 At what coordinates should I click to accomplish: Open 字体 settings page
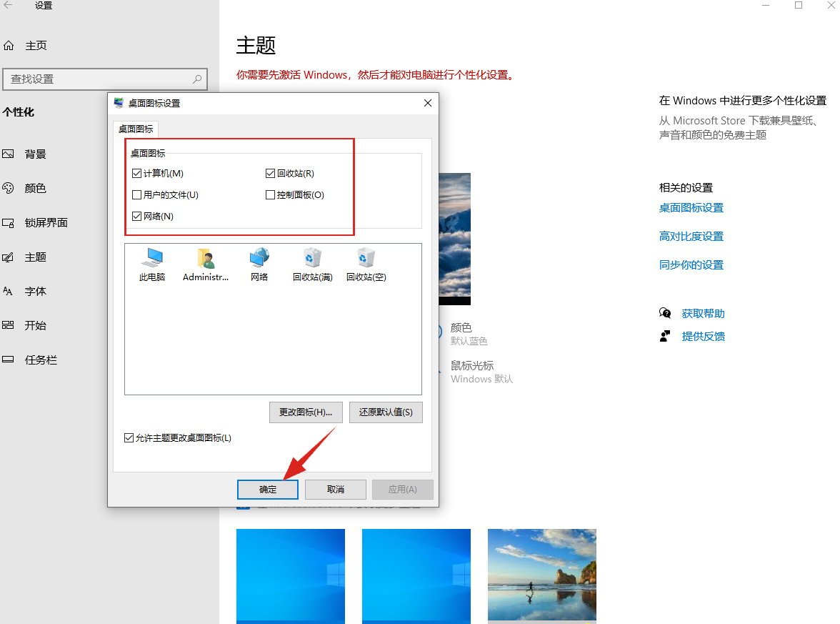(x=36, y=291)
